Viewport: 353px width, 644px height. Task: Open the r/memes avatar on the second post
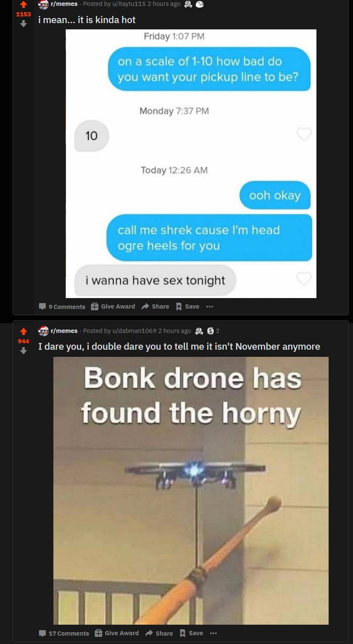pos(43,331)
